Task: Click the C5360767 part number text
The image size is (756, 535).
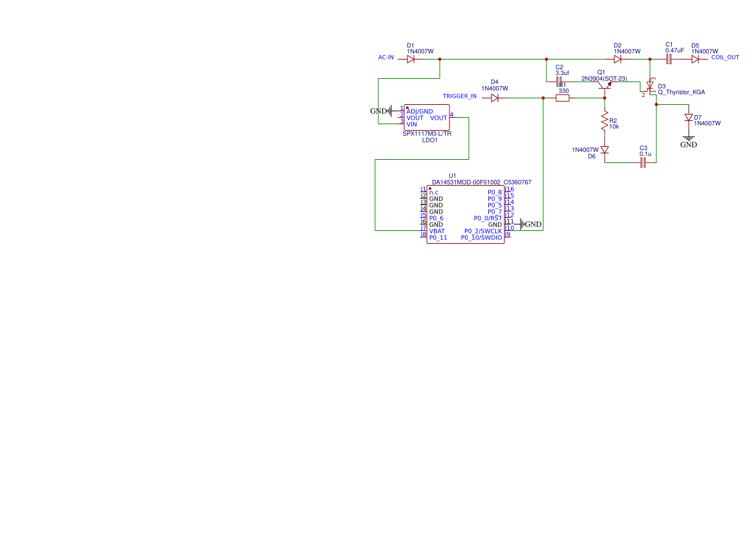Action: click(518, 182)
